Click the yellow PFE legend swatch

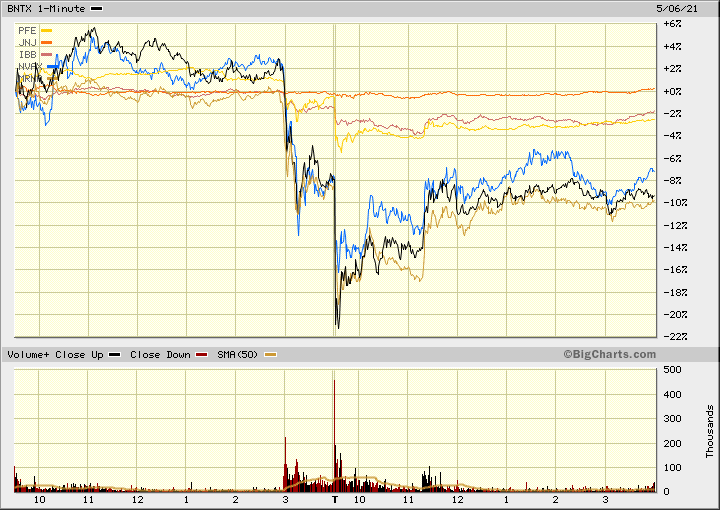pos(46,31)
